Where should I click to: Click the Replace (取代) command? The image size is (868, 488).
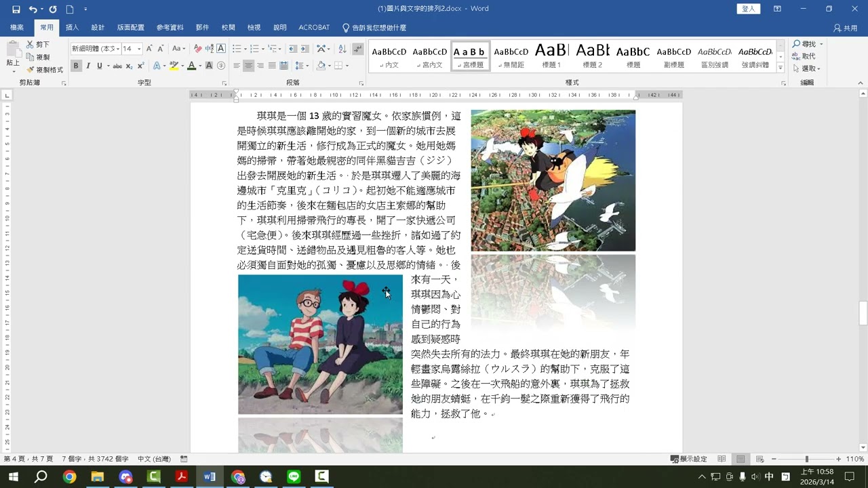[x=804, y=56]
